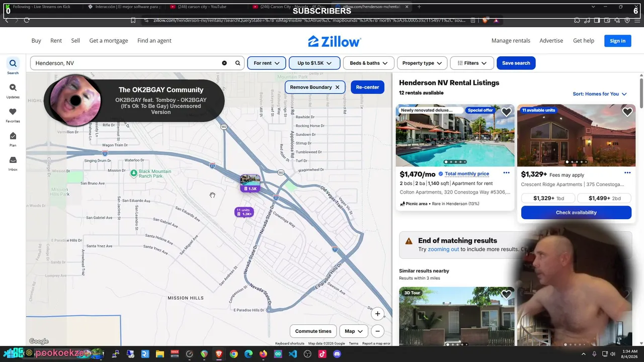Open the TikTok taskbar icon

[323, 354]
